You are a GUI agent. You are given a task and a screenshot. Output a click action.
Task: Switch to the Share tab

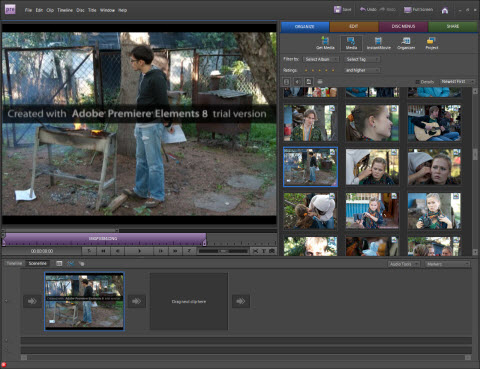tap(453, 26)
